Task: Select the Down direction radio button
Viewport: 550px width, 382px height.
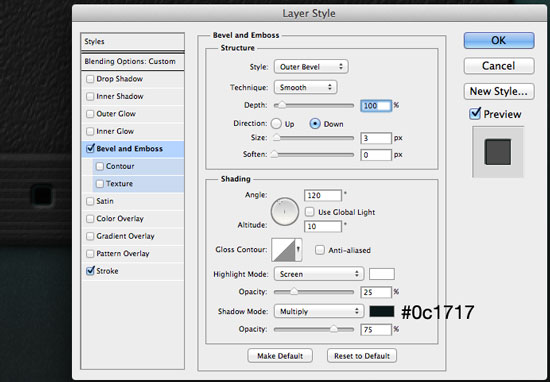Action: click(315, 124)
